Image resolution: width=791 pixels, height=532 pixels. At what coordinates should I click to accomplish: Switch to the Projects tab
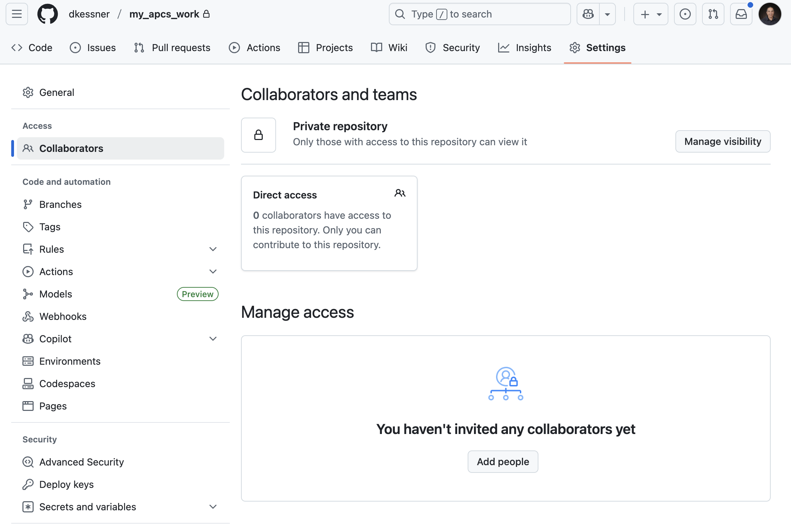click(325, 48)
